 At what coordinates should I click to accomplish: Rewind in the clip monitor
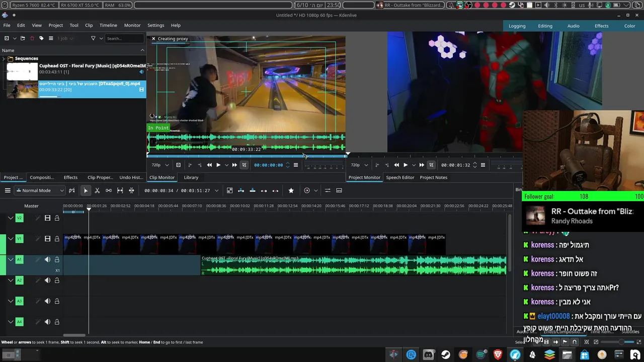click(x=209, y=165)
